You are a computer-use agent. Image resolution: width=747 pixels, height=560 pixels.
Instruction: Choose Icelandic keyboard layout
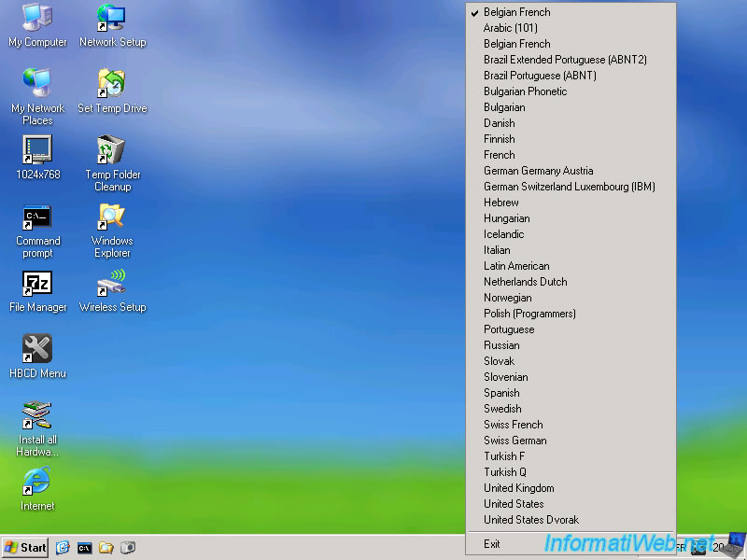[571, 234]
